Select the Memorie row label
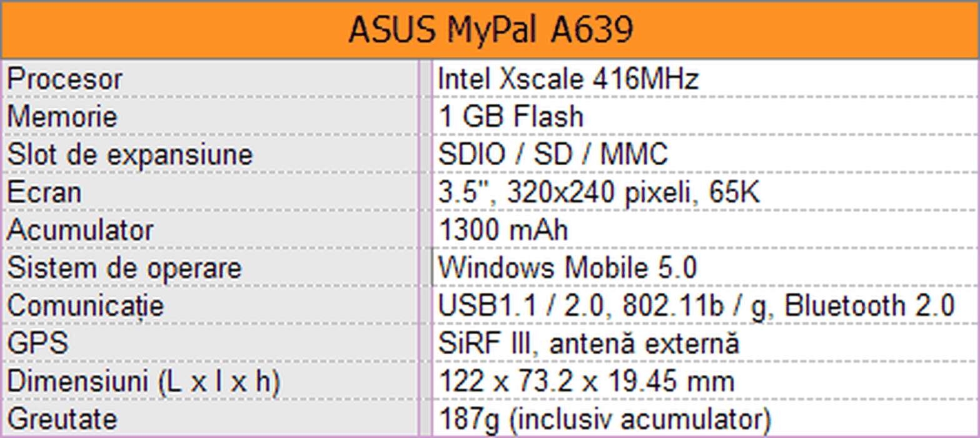 (x=62, y=117)
